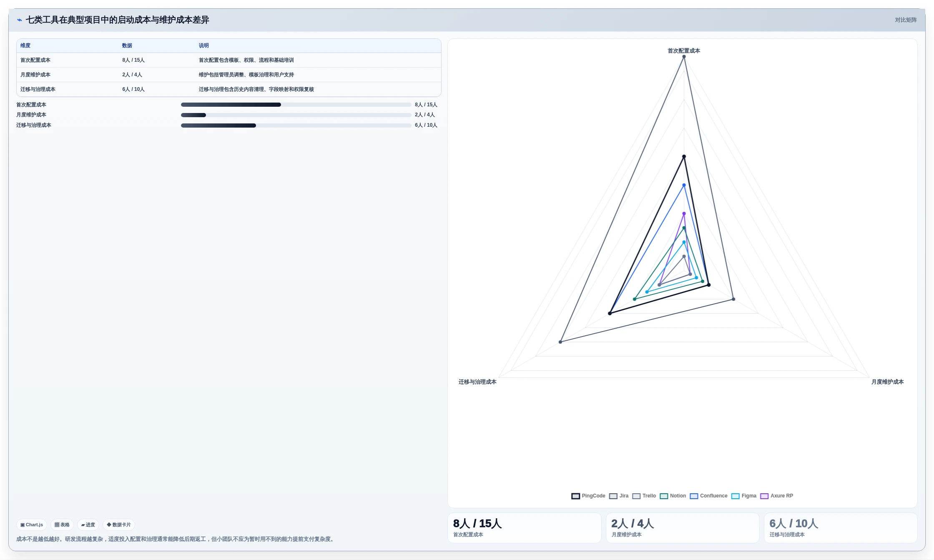Click the 8人 / 15人 data card
Screen dimensions: 934x560
click(x=525, y=528)
